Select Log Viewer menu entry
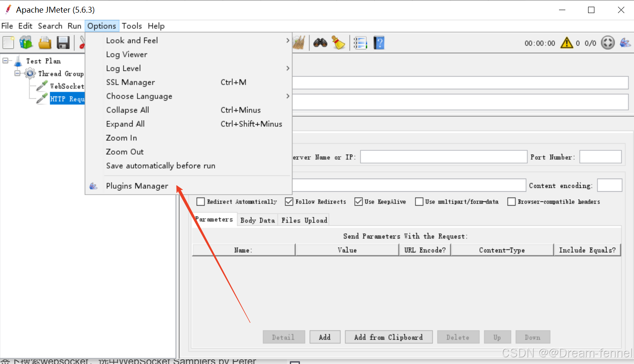 (x=189, y=54)
